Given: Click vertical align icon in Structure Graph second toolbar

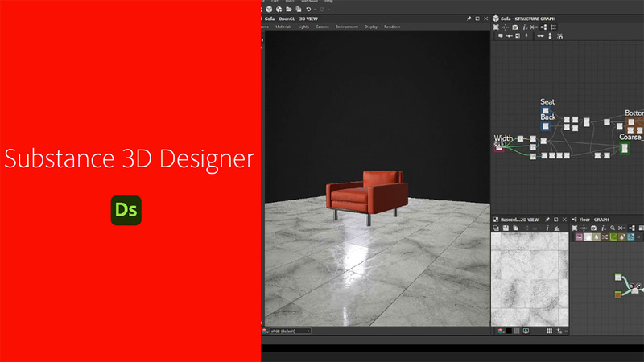Looking at the screenshot, I should tap(551, 36).
